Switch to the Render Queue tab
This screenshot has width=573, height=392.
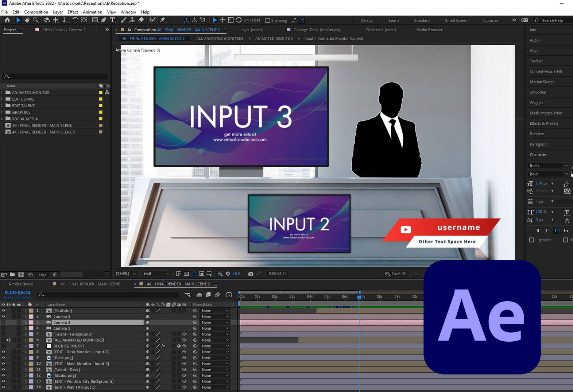(x=21, y=284)
